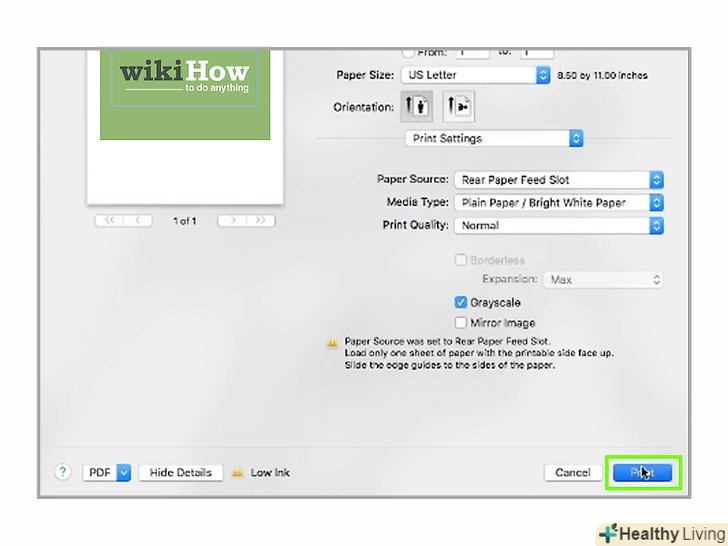
Task: Click the Hide Details button
Action: tap(181, 473)
